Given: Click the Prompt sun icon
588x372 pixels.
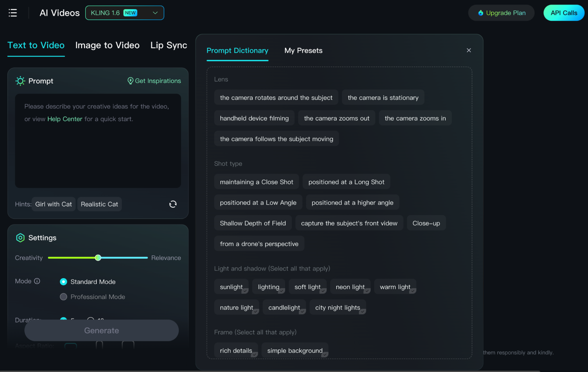Looking at the screenshot, I should click(x=20, y=81).
